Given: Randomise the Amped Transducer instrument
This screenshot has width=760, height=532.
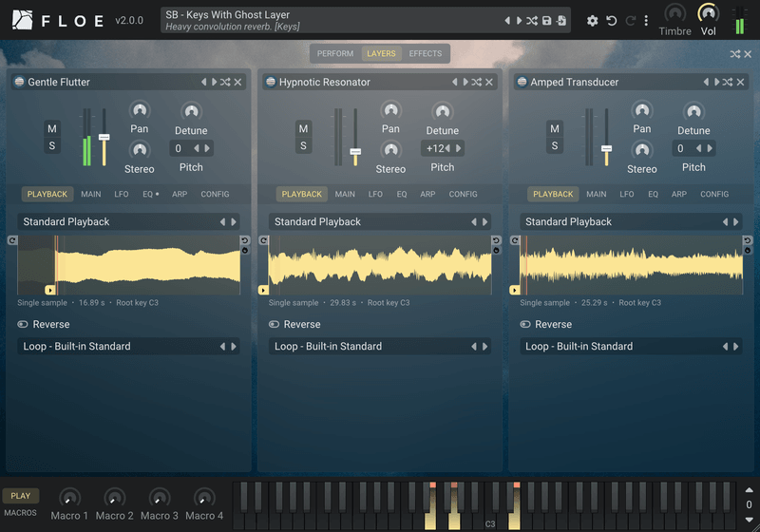Looking at the screenshot, I should click(x=728, y=82).
